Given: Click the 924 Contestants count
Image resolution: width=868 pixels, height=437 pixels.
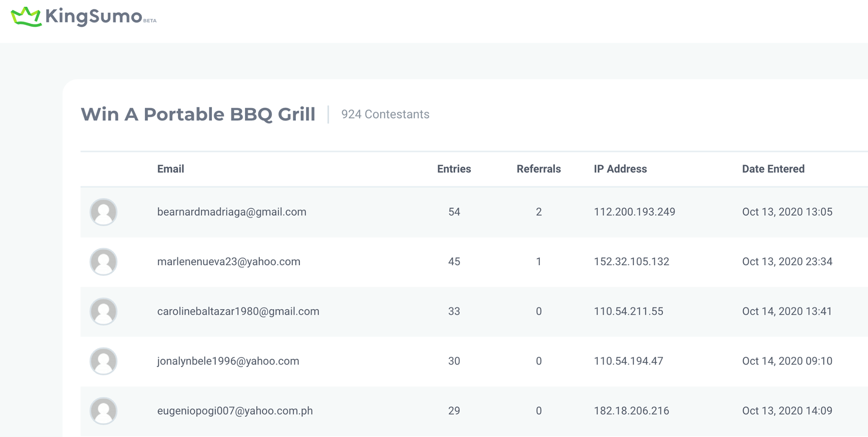Looking at the screenshot, I should 385,114.
